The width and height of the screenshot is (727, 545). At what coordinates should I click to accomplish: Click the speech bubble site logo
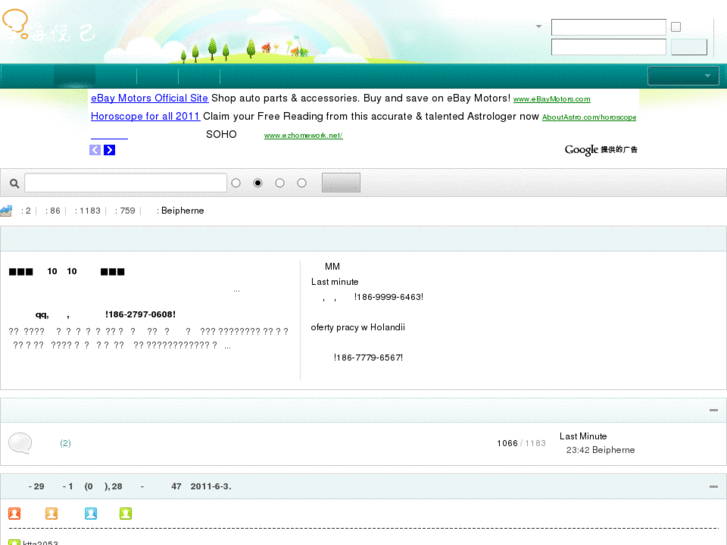[x=16, y=23]
